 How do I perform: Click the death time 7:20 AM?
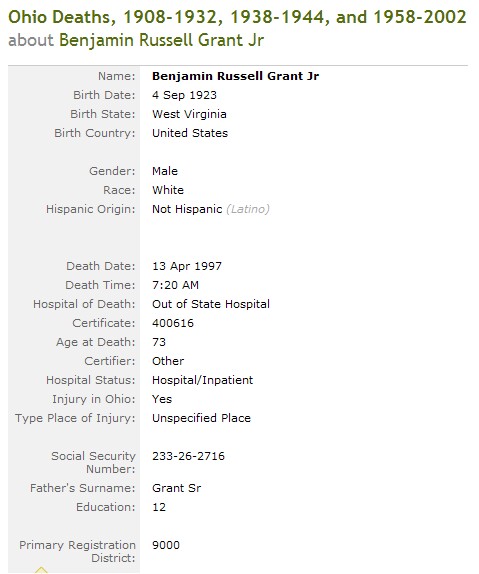(x=175, y=285)
